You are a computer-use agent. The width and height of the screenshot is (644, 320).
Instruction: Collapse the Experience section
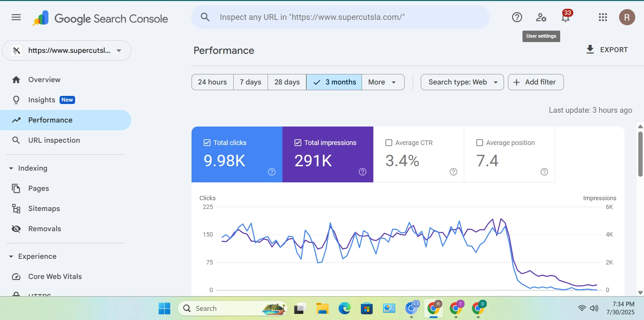(11, 256)
